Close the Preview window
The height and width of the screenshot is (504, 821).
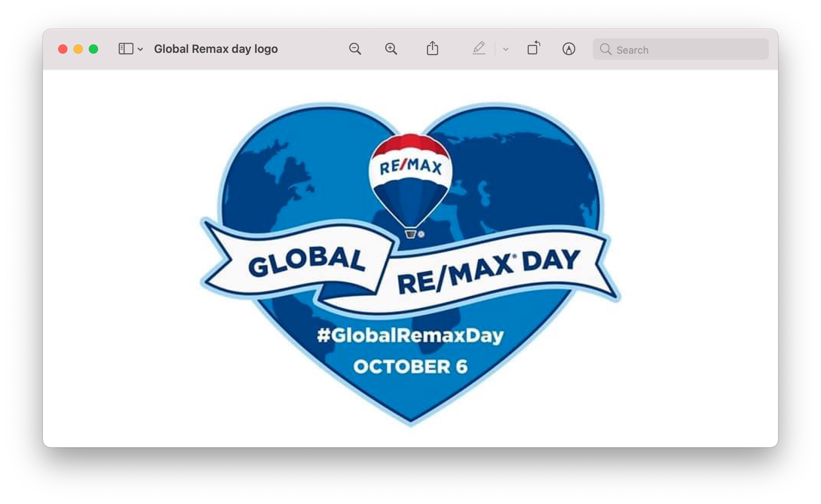tap(63, 49)
